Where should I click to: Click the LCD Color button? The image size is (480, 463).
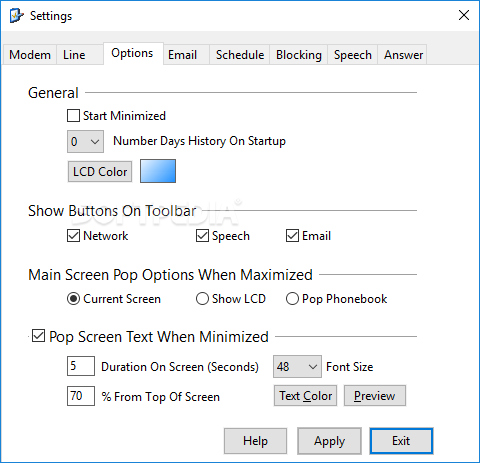tap(100, 172)
